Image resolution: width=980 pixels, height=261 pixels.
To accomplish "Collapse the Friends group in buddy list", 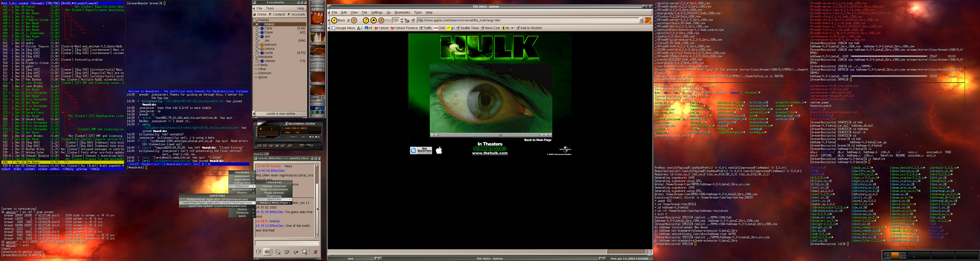I will pos(255,20).
